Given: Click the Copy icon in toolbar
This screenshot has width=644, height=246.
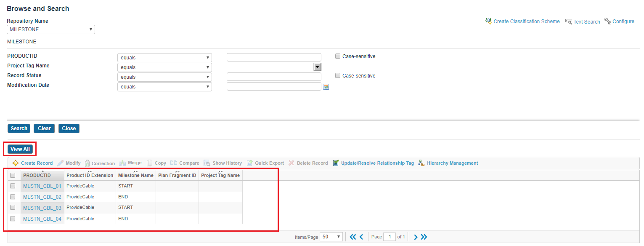Looking at the screenshot, I should coord(149,163).
